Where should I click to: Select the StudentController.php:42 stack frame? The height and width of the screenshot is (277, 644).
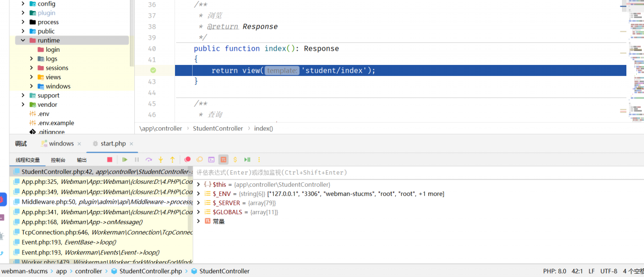[x=101, y=171]
